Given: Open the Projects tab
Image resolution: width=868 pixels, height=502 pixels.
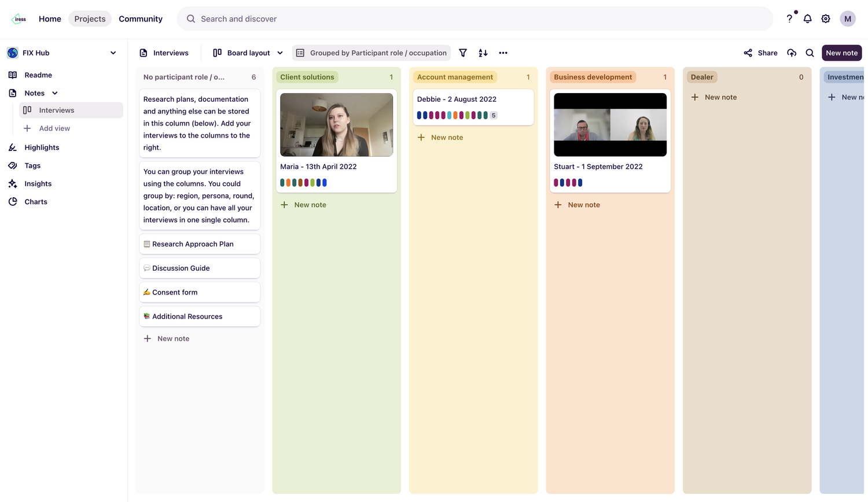Looking at the screenshot, I should (90, 19).
